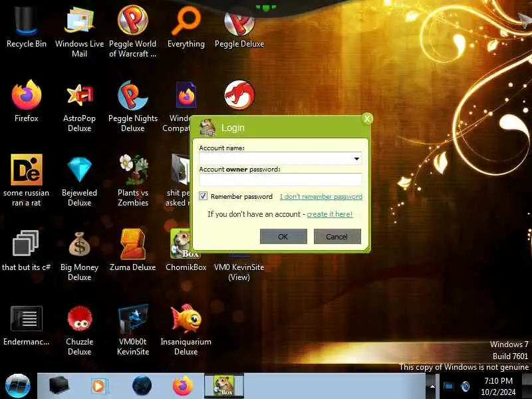Focus the Account name field
The width and height of the screenshot is (532, 399).
(280, 158)
